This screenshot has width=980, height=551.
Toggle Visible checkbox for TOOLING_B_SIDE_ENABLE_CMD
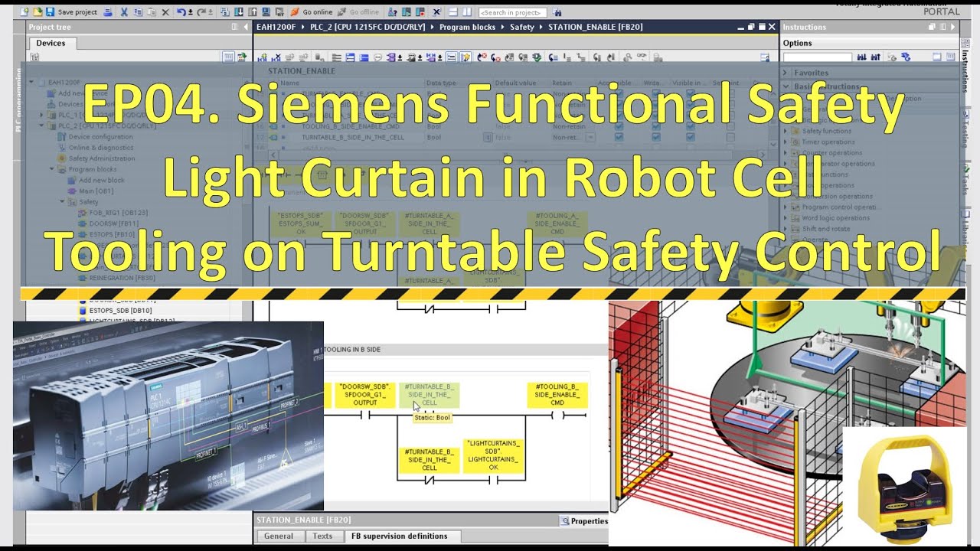(x=691, y=126)
